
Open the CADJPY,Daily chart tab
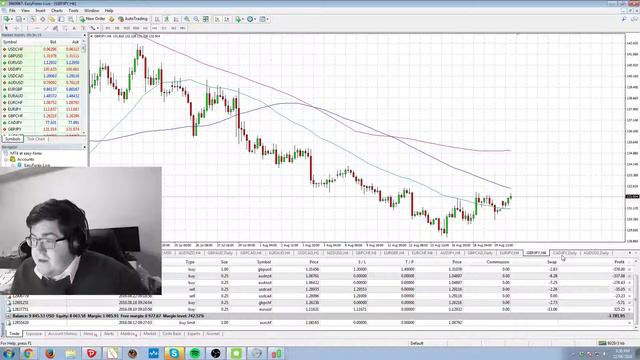[x=564, y=253]
